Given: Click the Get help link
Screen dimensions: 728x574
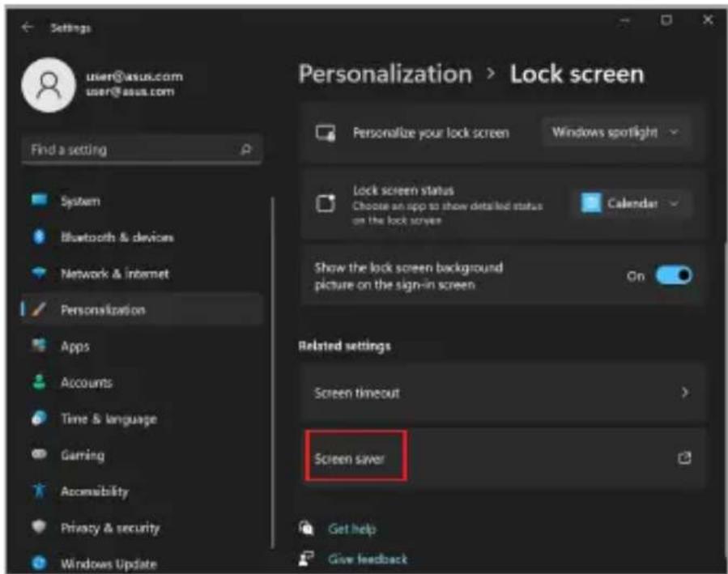Looking at the screenshot, I should point(352,529).
